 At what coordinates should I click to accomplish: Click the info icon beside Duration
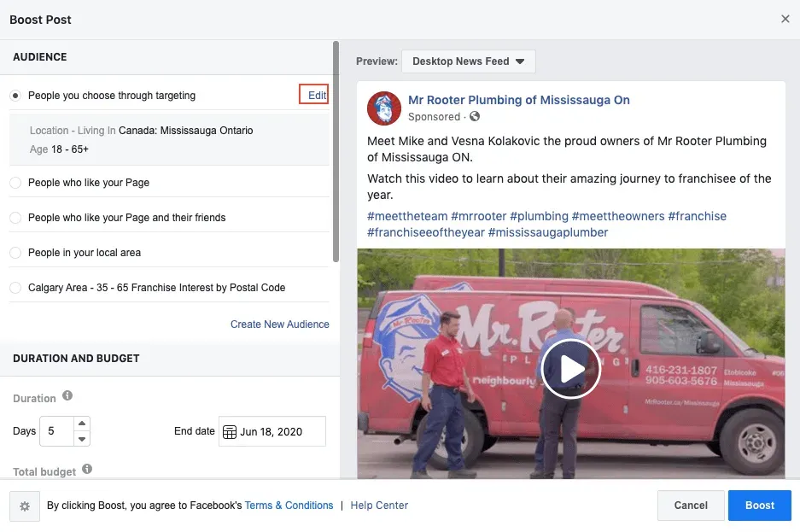click(66, 397)
